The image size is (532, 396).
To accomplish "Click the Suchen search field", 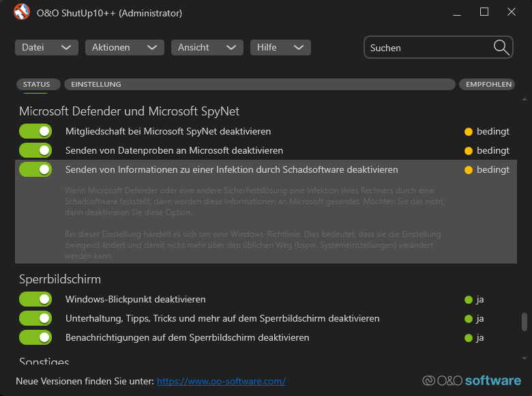I will pyautogui.click(x=438, y=48).
